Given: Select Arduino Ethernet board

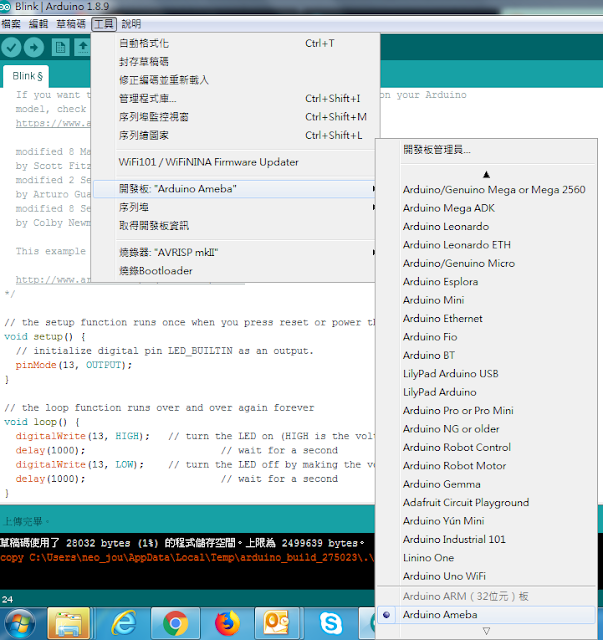Looking at the screenshot, I should pos(486,318).
